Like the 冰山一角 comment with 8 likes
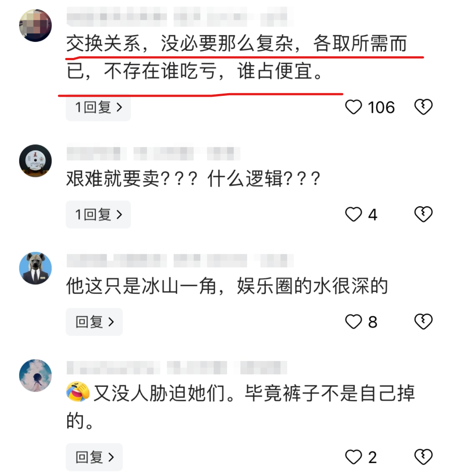Image resolution: width=451 pixels, height=476 pixels. coord(353,321)
